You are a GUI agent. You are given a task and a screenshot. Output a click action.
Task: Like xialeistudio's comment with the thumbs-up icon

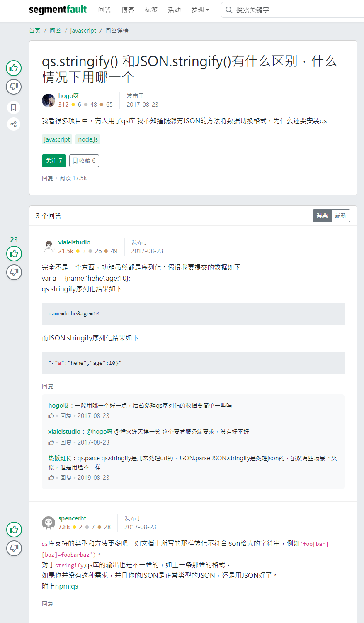[x=51, y=442]
